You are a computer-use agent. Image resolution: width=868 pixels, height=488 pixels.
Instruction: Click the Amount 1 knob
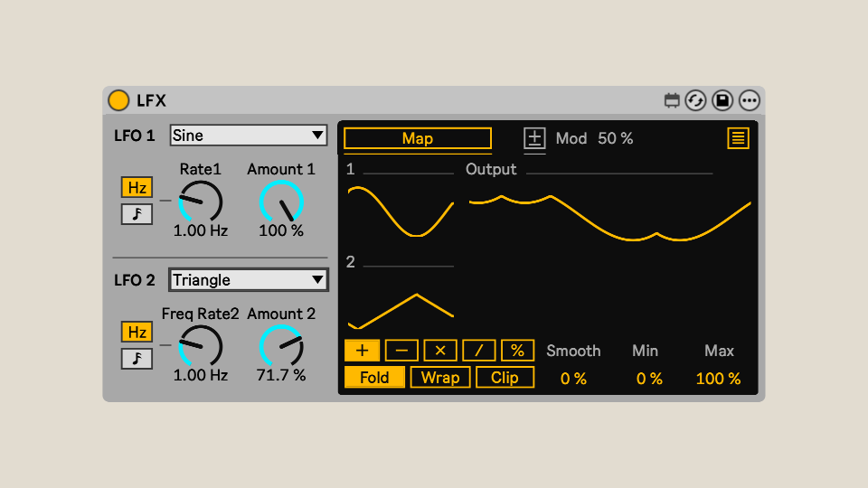click(281, 202)
